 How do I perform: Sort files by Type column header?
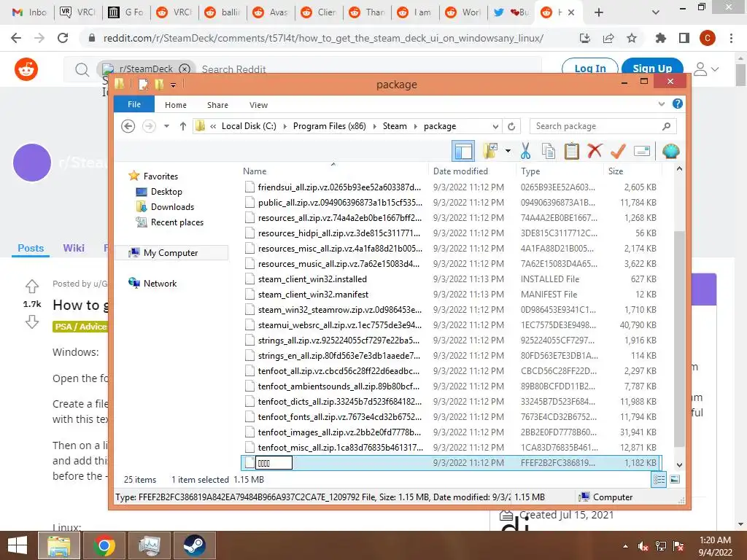(x=530, y=171)
